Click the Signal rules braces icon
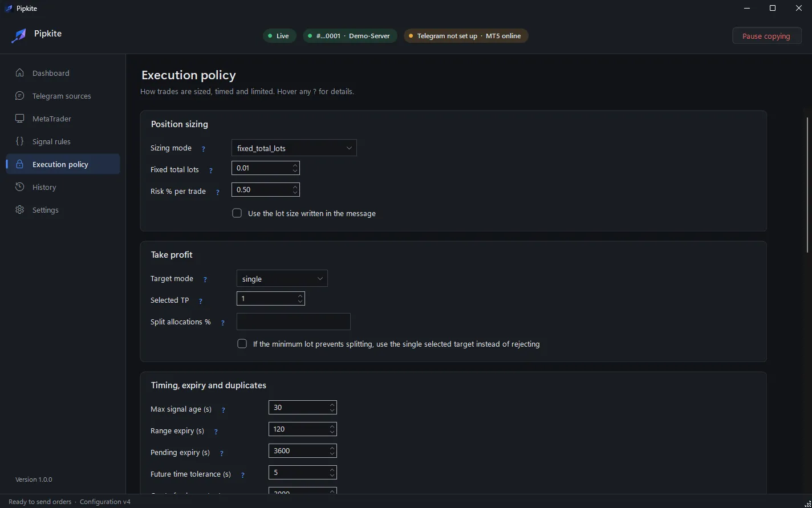This screenshot has width=812, height=508. point(20,141)
